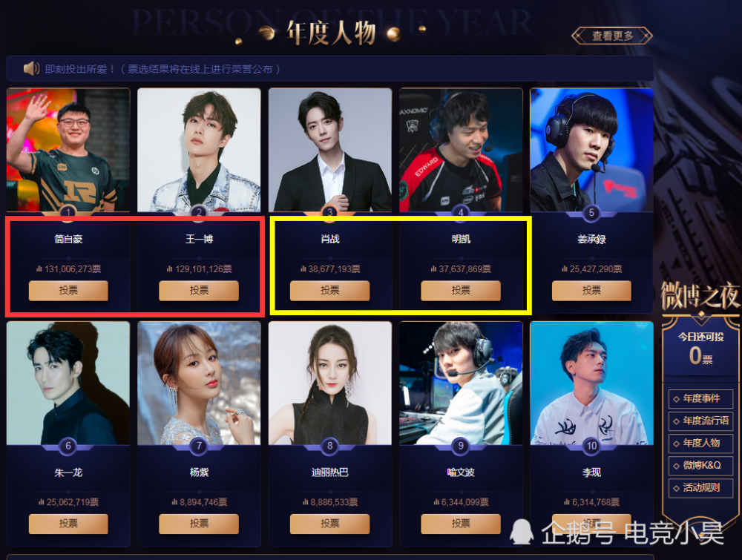Vote for 肖战 with 投票 button
This screenshot has height=560, width=742.
(330, 291)
